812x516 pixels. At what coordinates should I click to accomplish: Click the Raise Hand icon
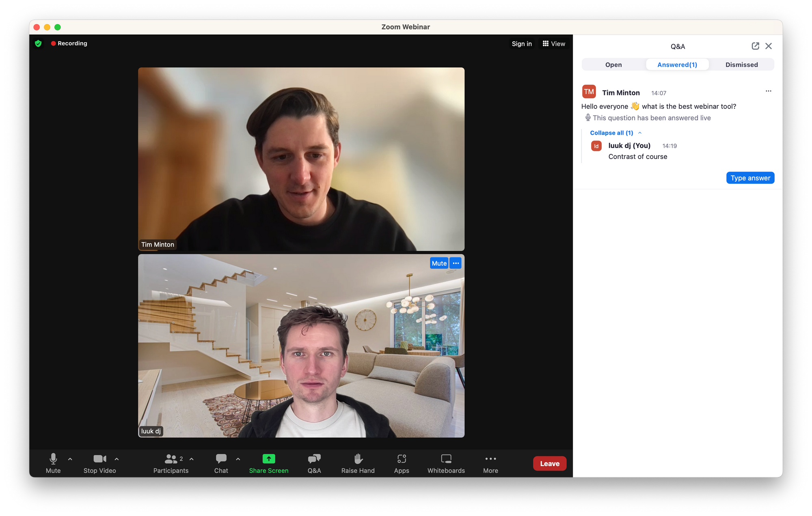pos(358,459)
